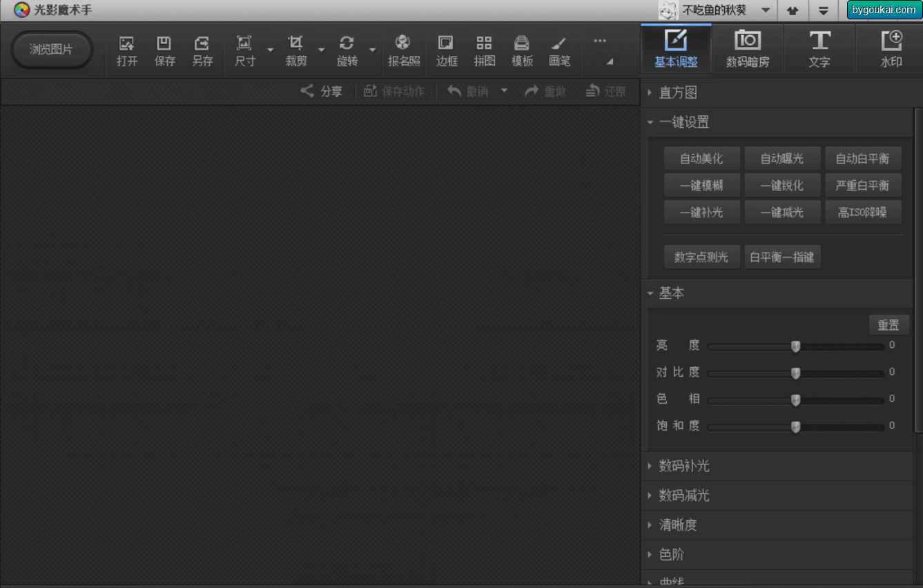Click the 亮度 brightness slider handle
The height and width of the screenshot is (588, 923).
(795, 346)
